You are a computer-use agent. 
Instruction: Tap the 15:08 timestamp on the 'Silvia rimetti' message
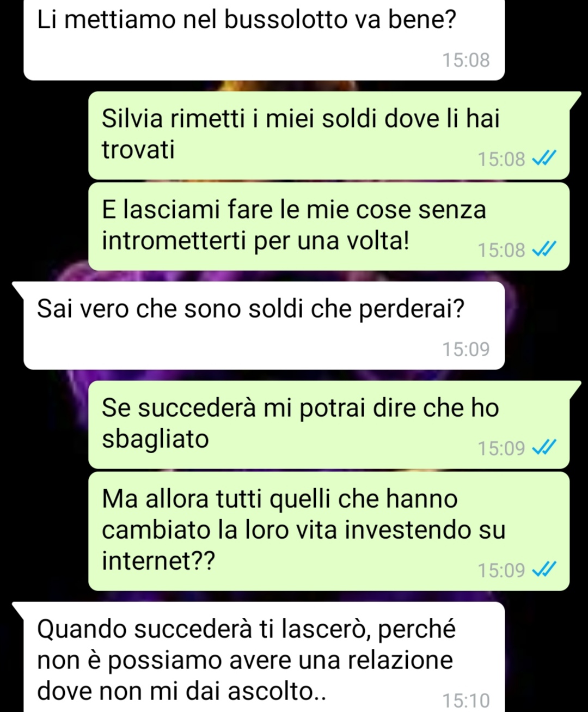pyautogui.click(x=501, y=159)
